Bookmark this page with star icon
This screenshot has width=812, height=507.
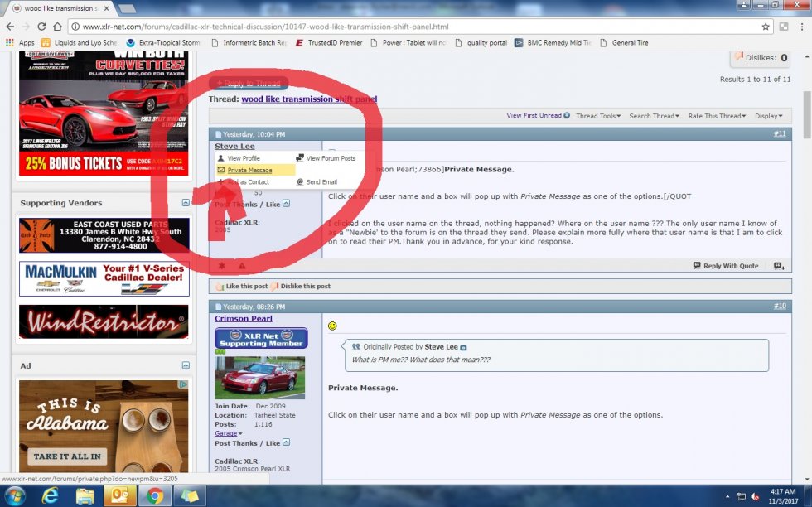coord(766,27)
